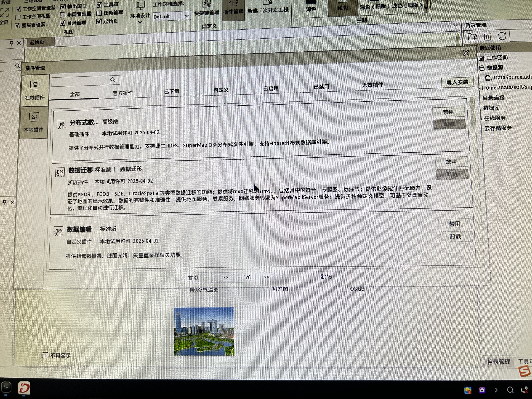Click 卸载 for the 数据编辑 plugin
532x399 pixels.
tap(455, 237)
